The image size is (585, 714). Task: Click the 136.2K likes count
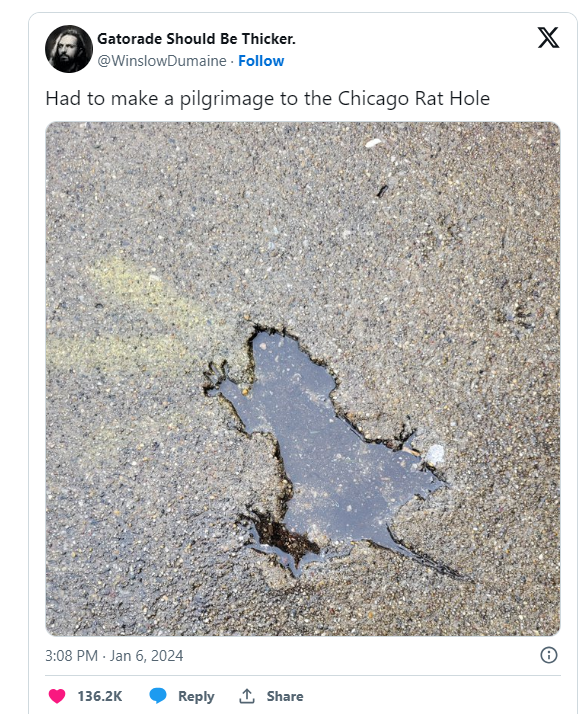pyautogui.click(x=100, y=696)
